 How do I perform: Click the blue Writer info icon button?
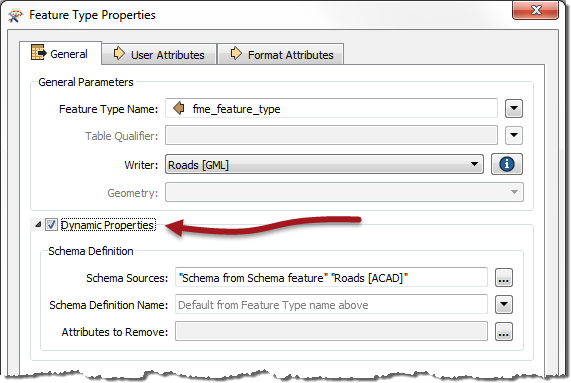507,164
